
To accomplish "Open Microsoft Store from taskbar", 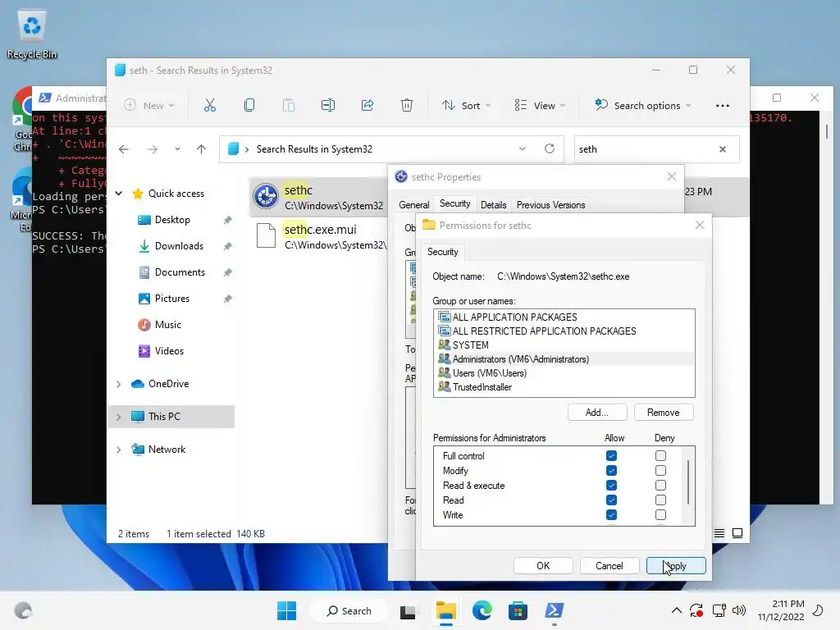I will [x=518, y=610].
